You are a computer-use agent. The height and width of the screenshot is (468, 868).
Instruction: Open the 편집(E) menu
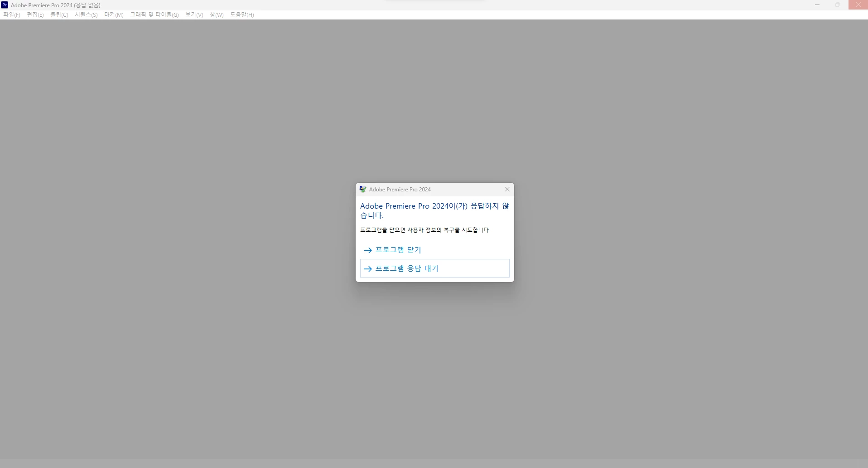point(35,15)
